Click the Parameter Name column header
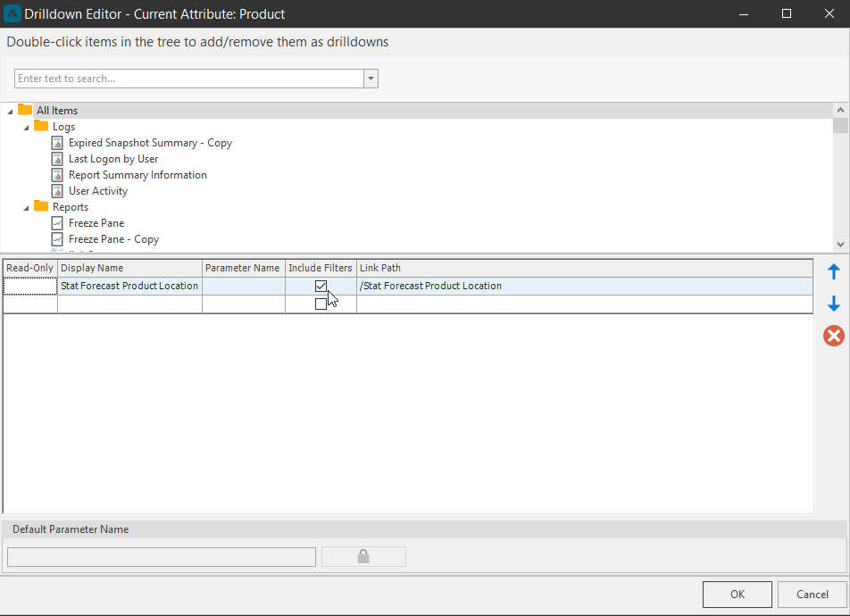Viewport: 850px width, 616px height. click(244, 268)
